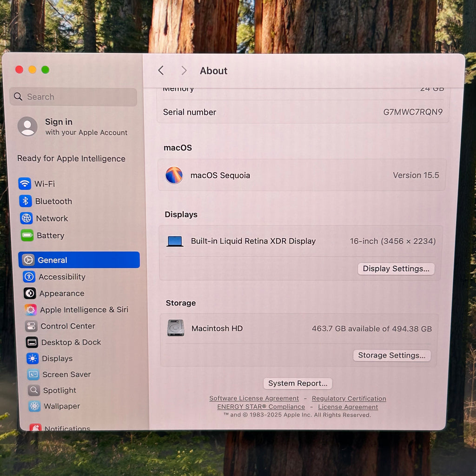Go forward with the right chevron
This screenshot has width=476, height=476.
point(184,71)
